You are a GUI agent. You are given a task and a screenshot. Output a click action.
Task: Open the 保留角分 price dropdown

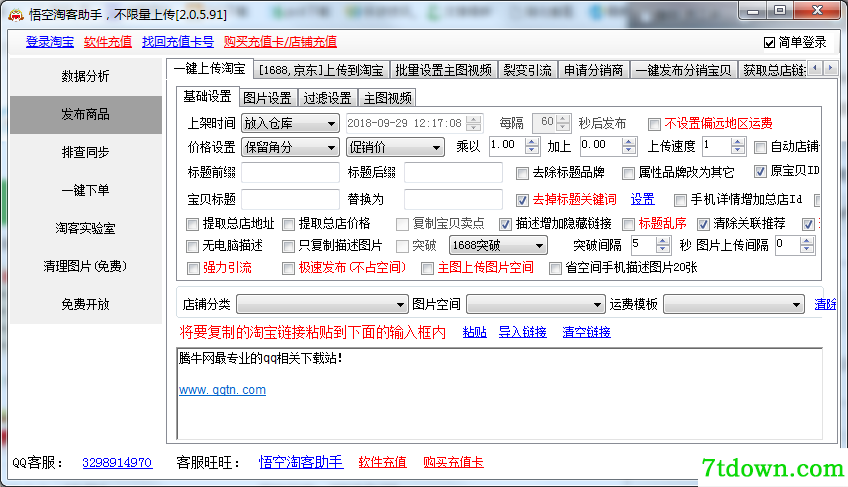(290, 147)
